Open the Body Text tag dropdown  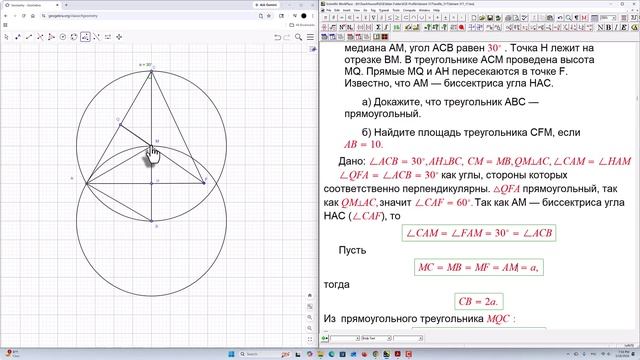[x=376, y=338]
